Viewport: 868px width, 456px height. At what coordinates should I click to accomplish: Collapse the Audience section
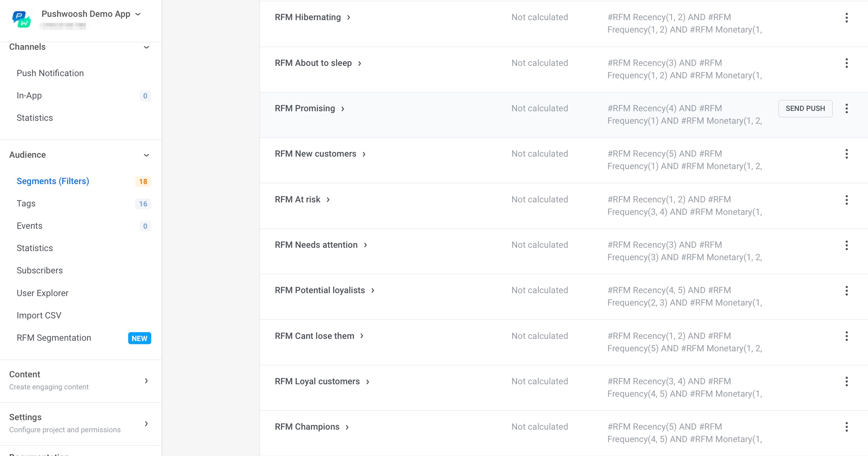(146, 155)
